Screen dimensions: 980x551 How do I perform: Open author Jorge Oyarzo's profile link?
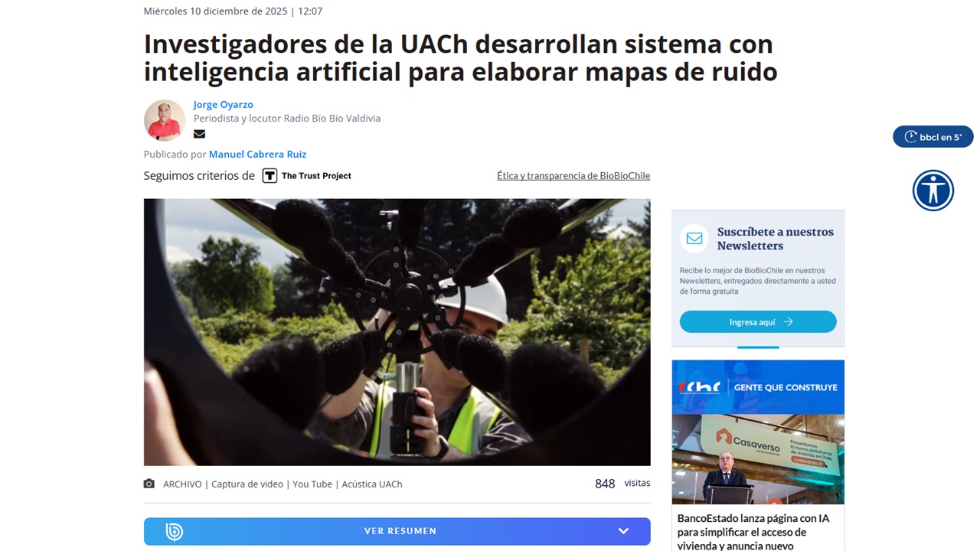click(223, 105)
